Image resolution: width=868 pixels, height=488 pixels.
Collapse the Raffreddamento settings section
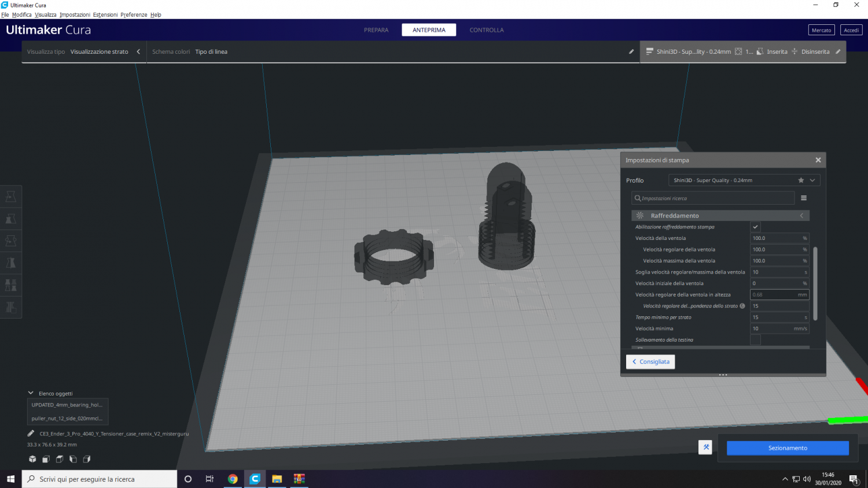tap(801, 216)
